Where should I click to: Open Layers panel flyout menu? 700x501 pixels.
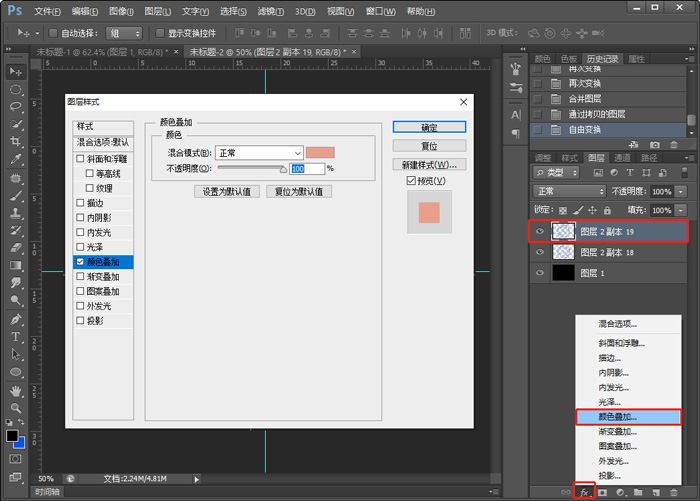pyautogui.click(x=688, y=158)
